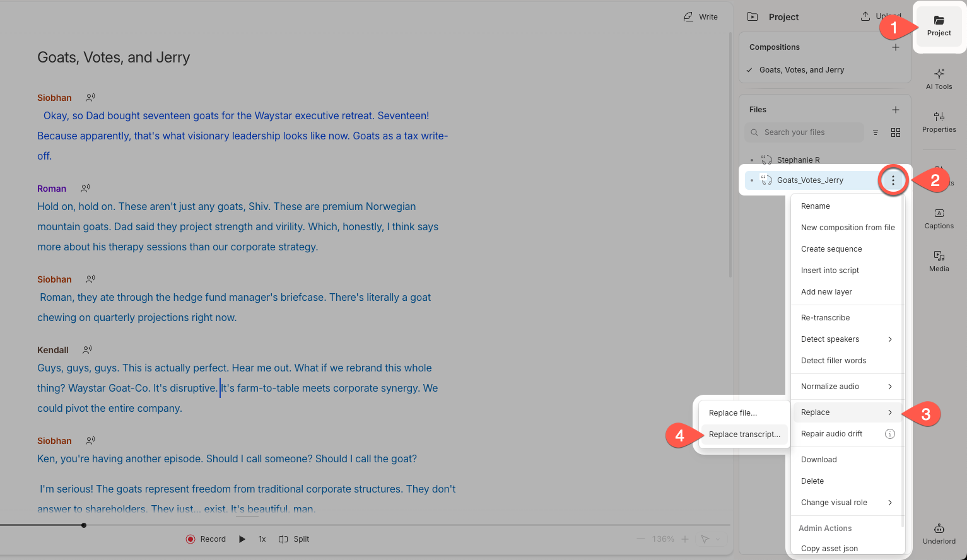Click the Write button
967x560 pixels.
point(700,16)
